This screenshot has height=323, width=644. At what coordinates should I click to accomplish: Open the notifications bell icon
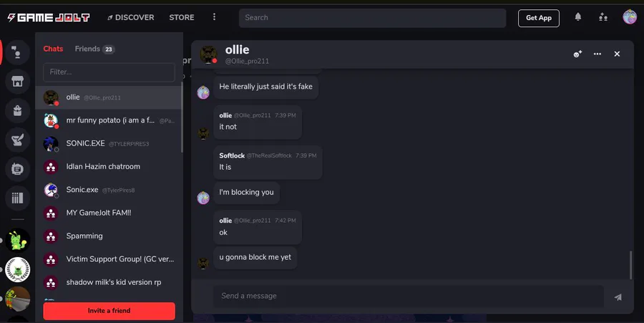tap(578, 17)
